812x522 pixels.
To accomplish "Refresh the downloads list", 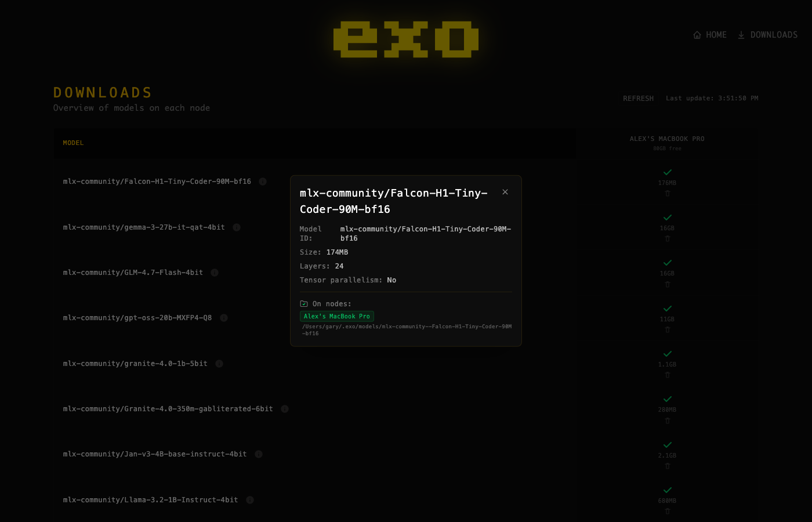I will coord(638,99).
